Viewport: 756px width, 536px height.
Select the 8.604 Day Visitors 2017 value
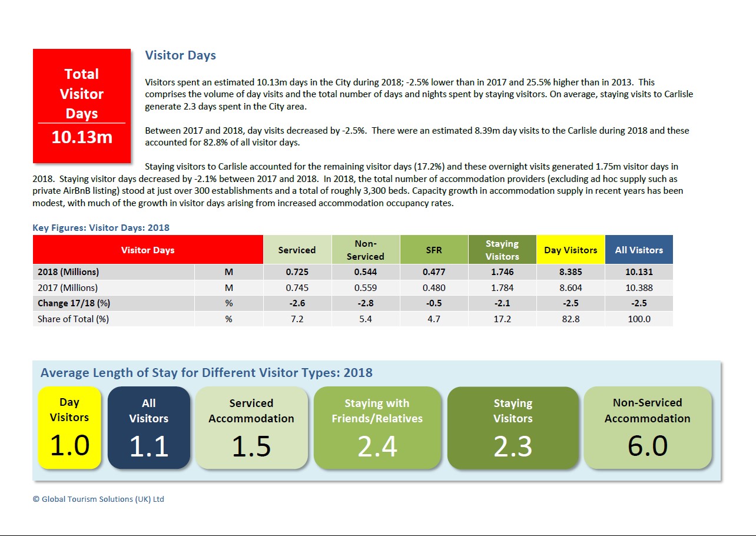pos(570,288)
